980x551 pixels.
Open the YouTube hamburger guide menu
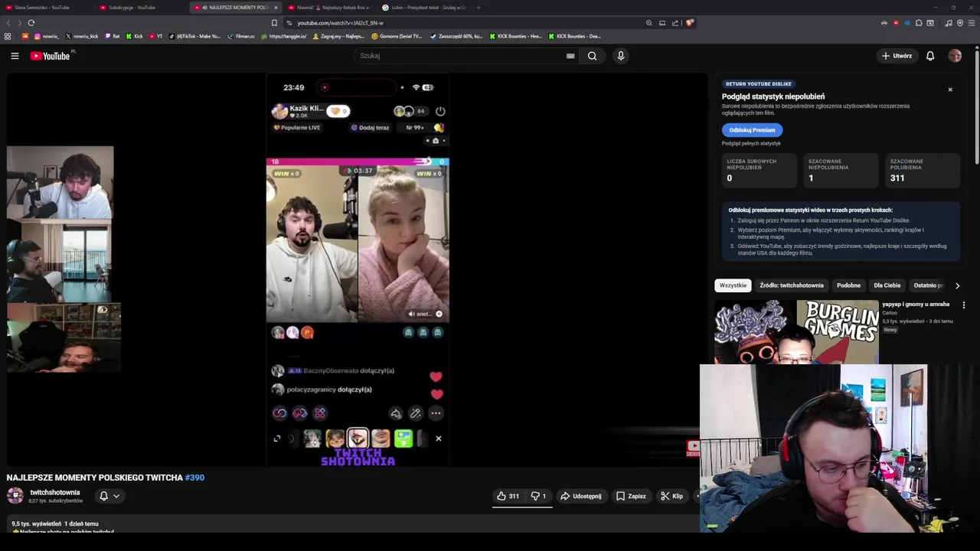(15, 56)
